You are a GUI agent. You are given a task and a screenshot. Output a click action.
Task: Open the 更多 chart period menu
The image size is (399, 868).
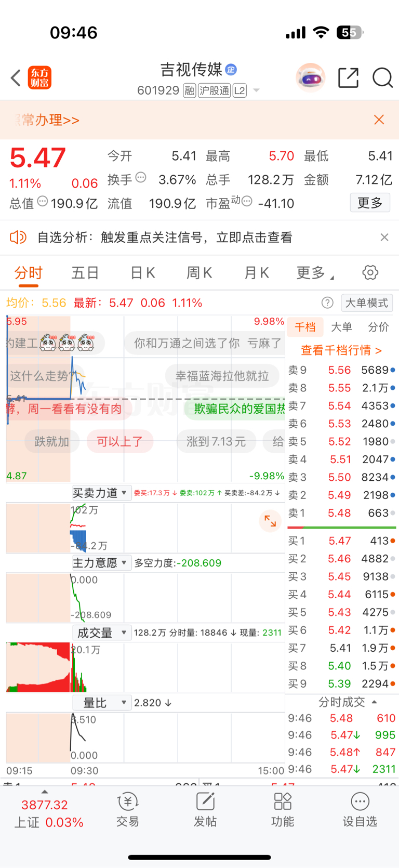(315, 273)
